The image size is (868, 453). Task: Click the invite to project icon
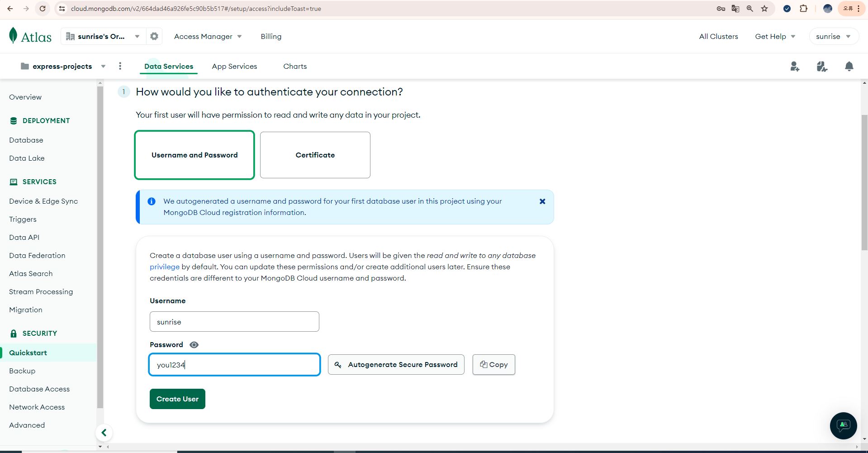point(795,67)
